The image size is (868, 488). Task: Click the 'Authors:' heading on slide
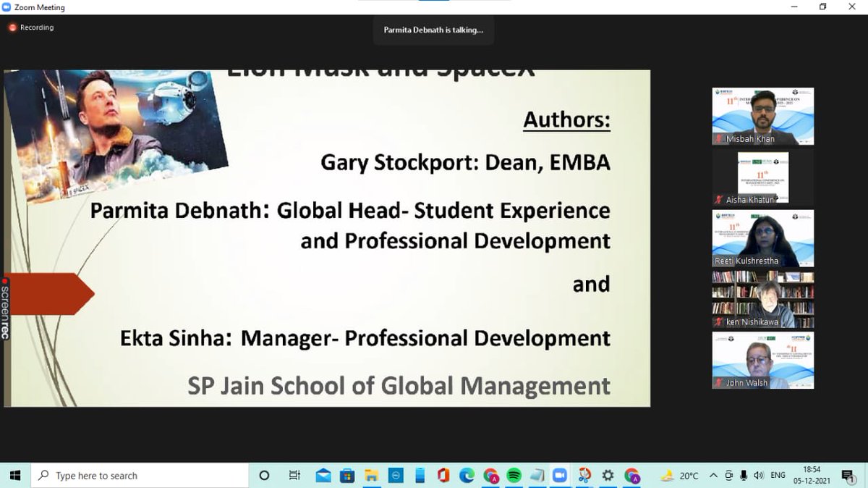pyautogui.click(x=566, y=119)
